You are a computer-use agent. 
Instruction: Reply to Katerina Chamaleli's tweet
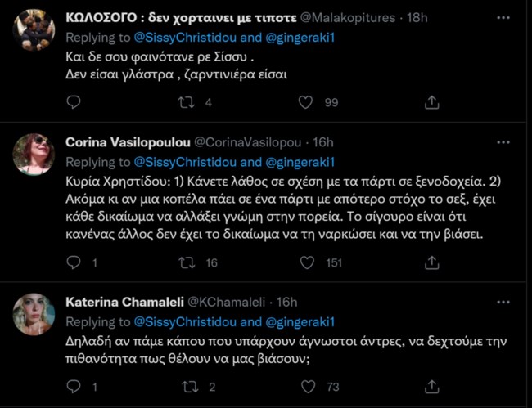click(74, 386)
